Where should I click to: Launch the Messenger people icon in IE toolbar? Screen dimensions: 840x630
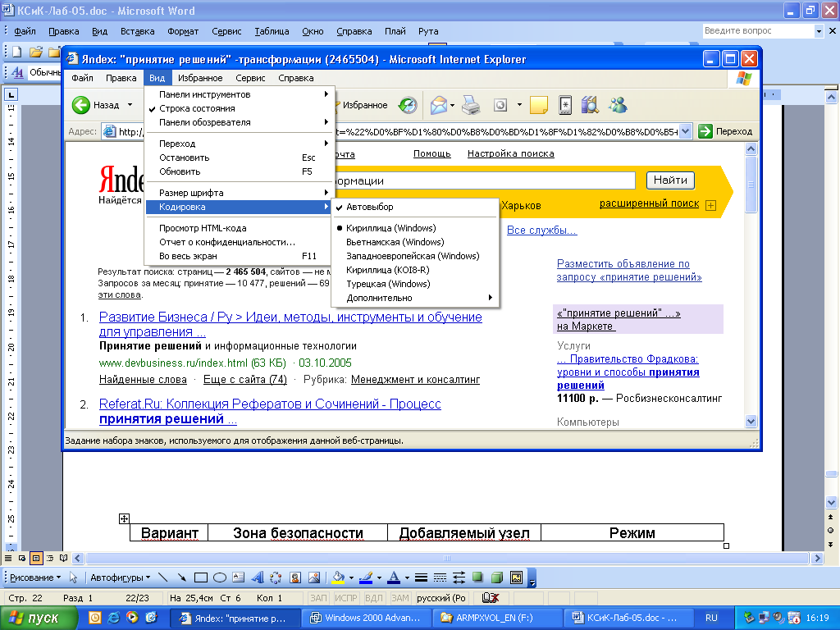click(x=618, y=105)
